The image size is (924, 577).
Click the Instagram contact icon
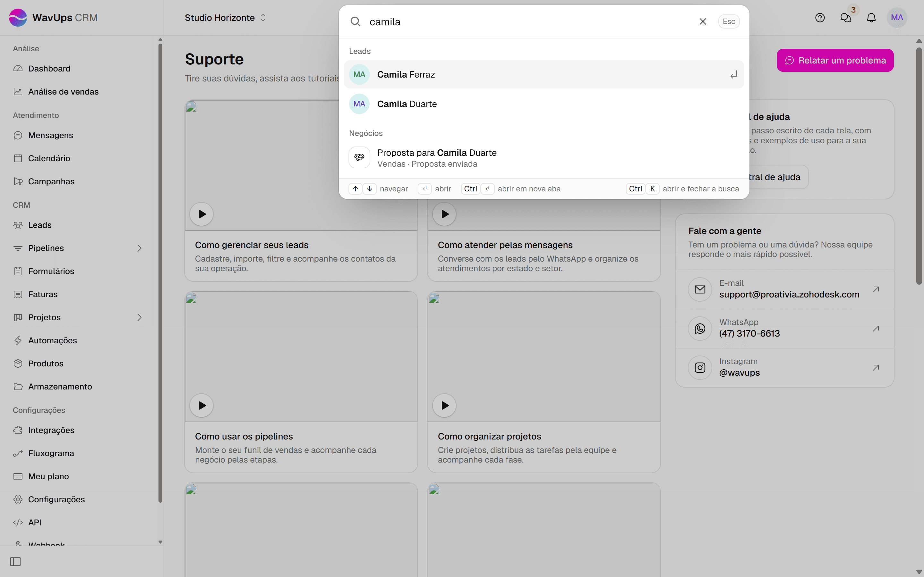click(x=700, y=367)
